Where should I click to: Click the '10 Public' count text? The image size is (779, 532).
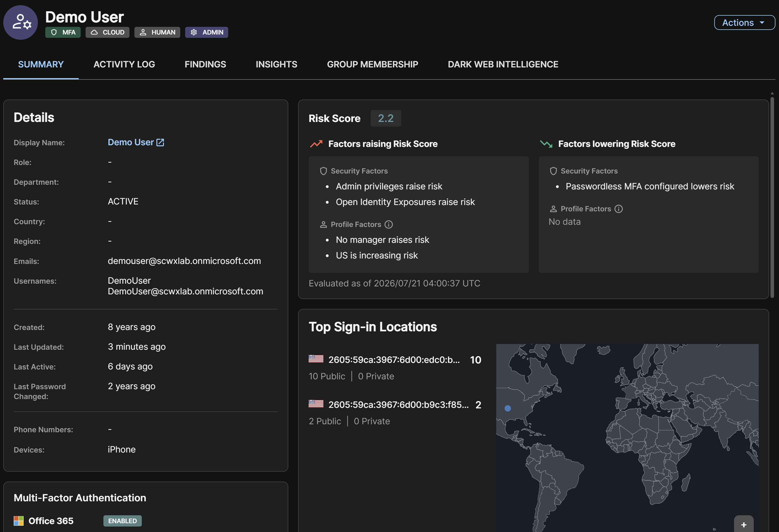[327, 377]
